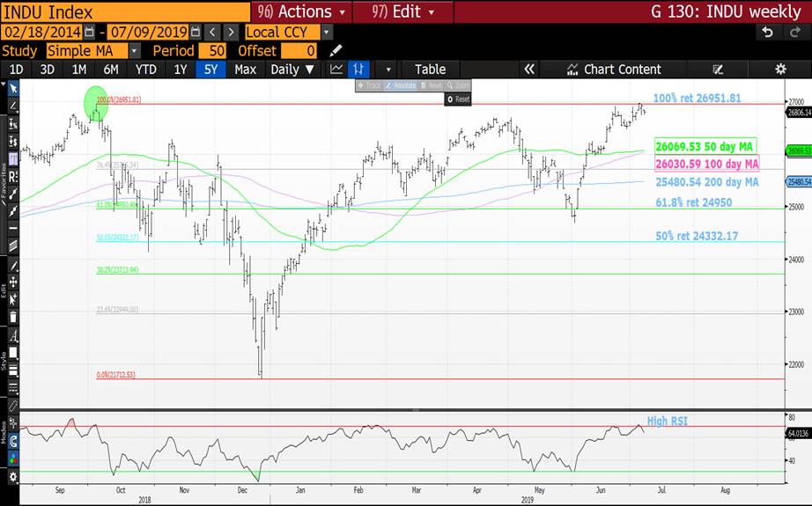Switch to line chart icon

336,70
